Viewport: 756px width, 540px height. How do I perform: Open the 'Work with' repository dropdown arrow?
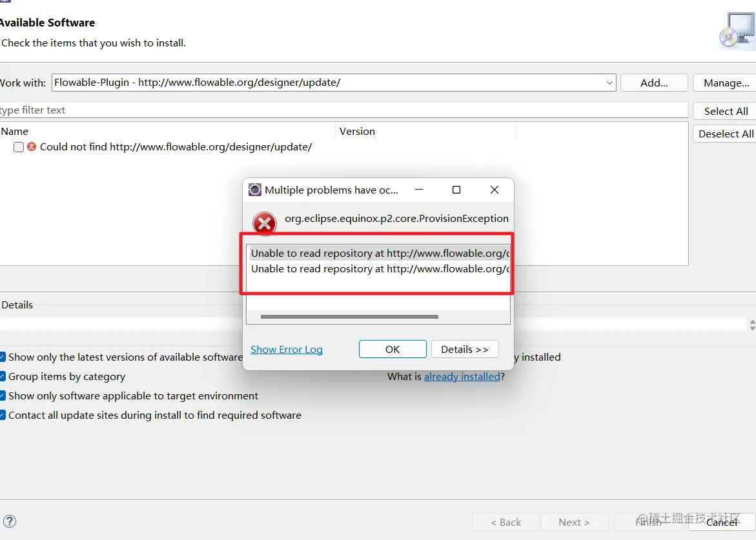[x=609, y=83]
